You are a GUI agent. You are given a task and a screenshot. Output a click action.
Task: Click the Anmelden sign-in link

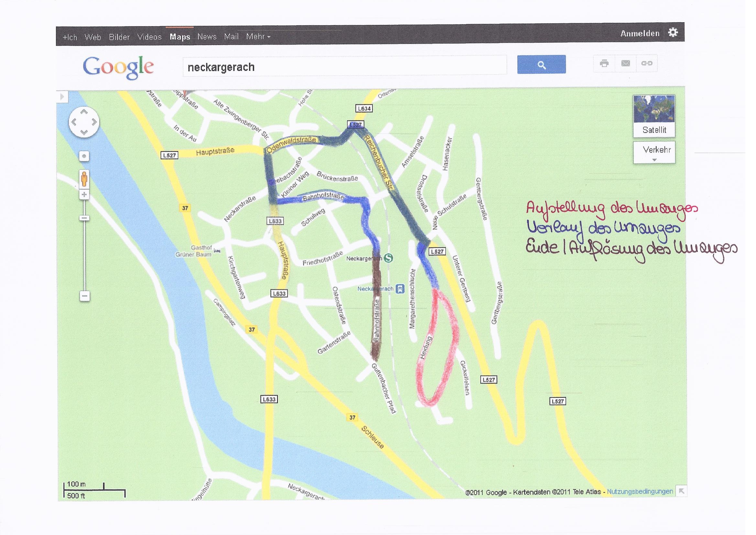tap(640, 33)
